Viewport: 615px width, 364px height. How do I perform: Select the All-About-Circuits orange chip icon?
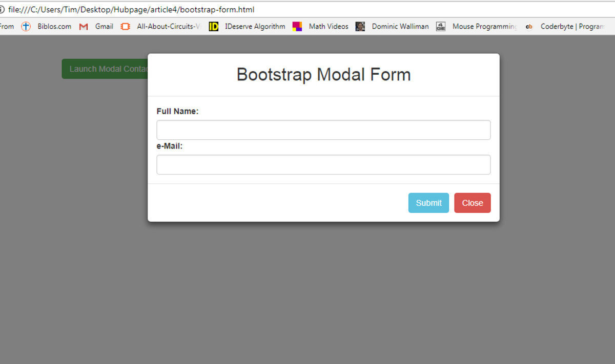[x=125, y=26]
